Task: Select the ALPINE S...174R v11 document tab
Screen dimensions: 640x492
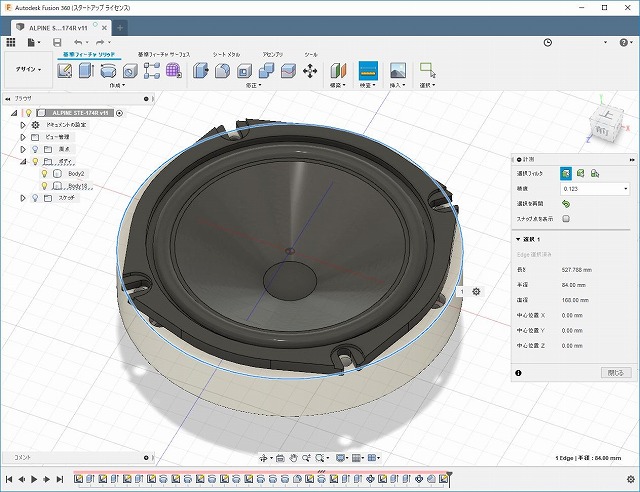Action: [58, 28]
